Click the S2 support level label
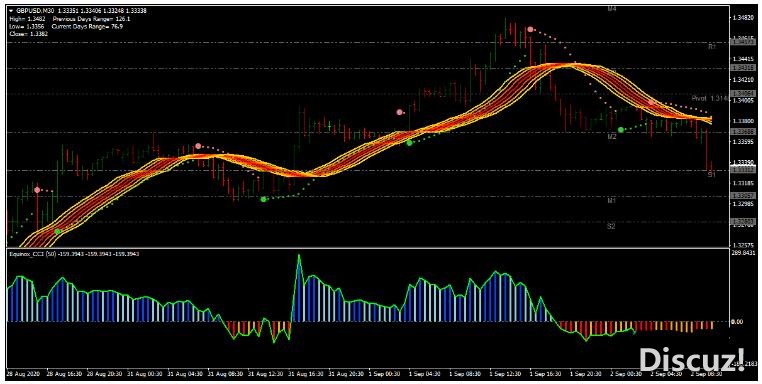The image size is (762, 384). click(x=611, y=226)
